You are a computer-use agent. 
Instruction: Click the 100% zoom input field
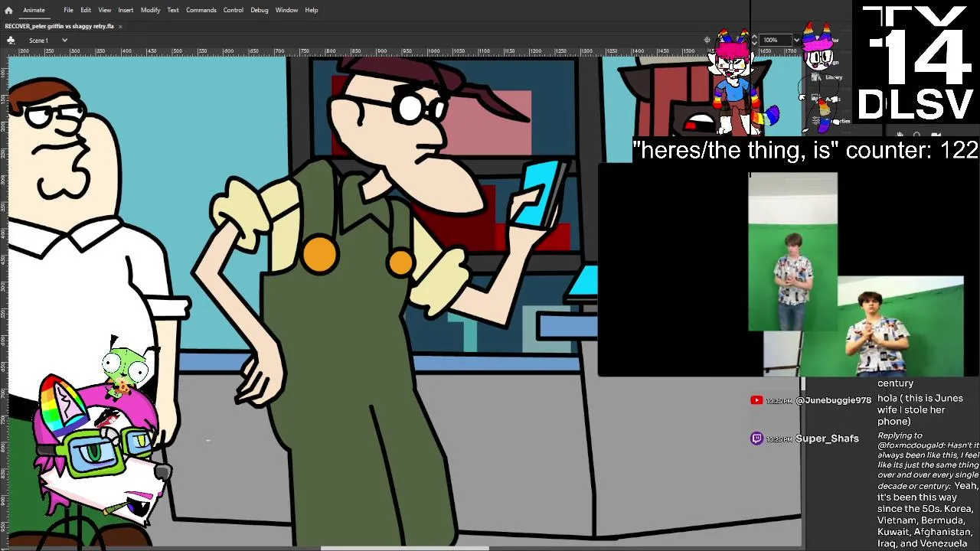coord(775,40)
